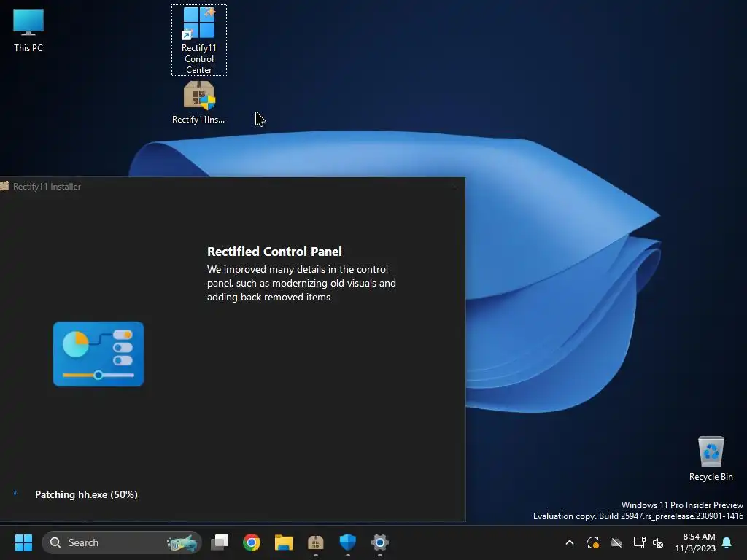Image resolution: width=747 pixels, height=560 pixels.
Task: Click the Rectify11 Installer title bar icon
Action: click(4, 186)
